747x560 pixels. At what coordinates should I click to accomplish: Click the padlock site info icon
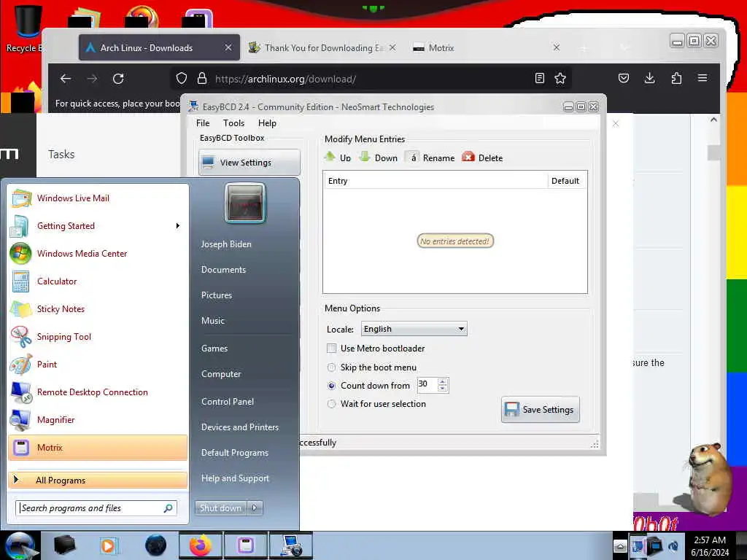(202, 78)
